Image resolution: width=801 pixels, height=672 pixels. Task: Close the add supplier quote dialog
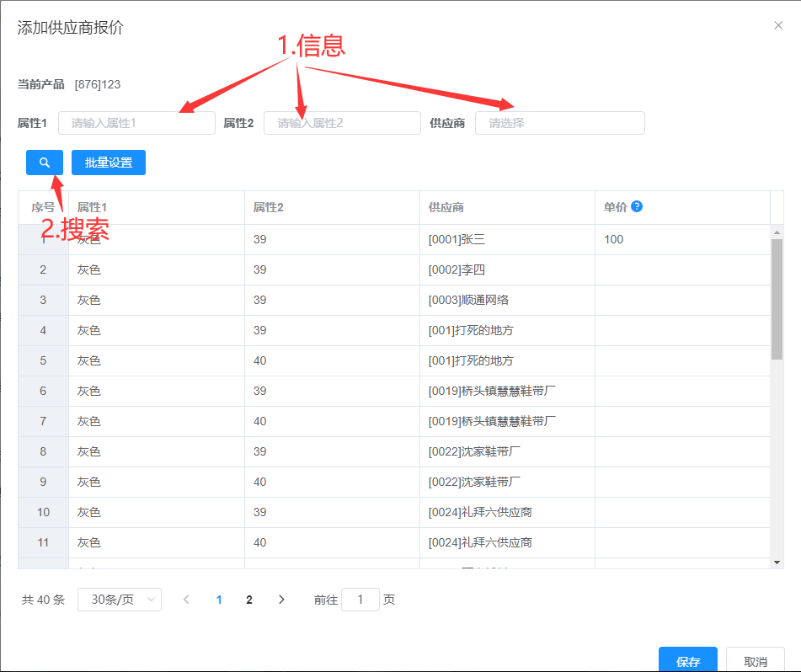[778, 25]
